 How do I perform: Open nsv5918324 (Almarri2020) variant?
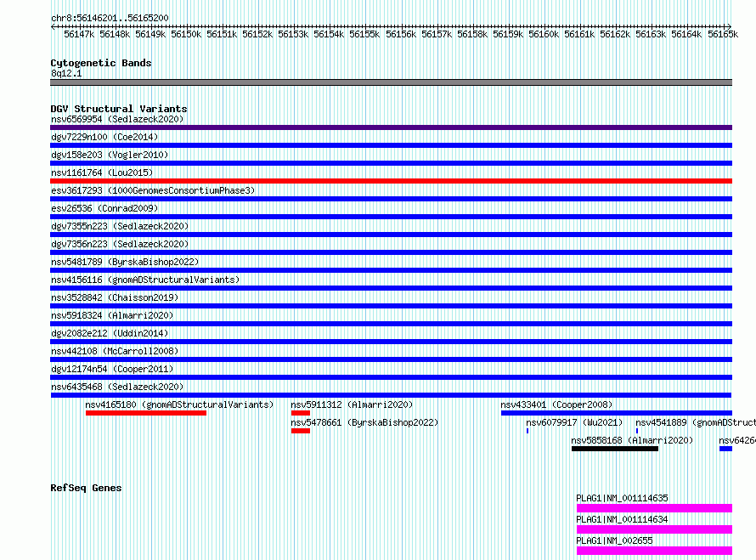(112, 315)
